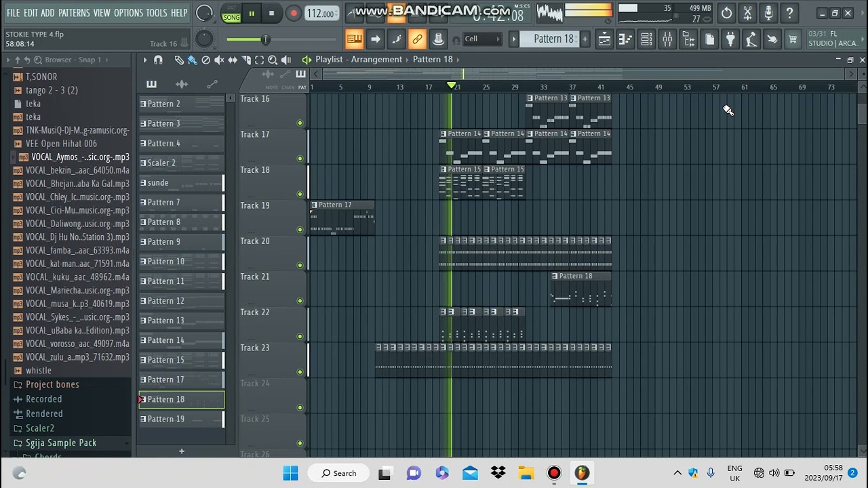Toggle the link/multilink controllers icon
868x488 pixels.
pyautogui.click(x=417, y=39)
